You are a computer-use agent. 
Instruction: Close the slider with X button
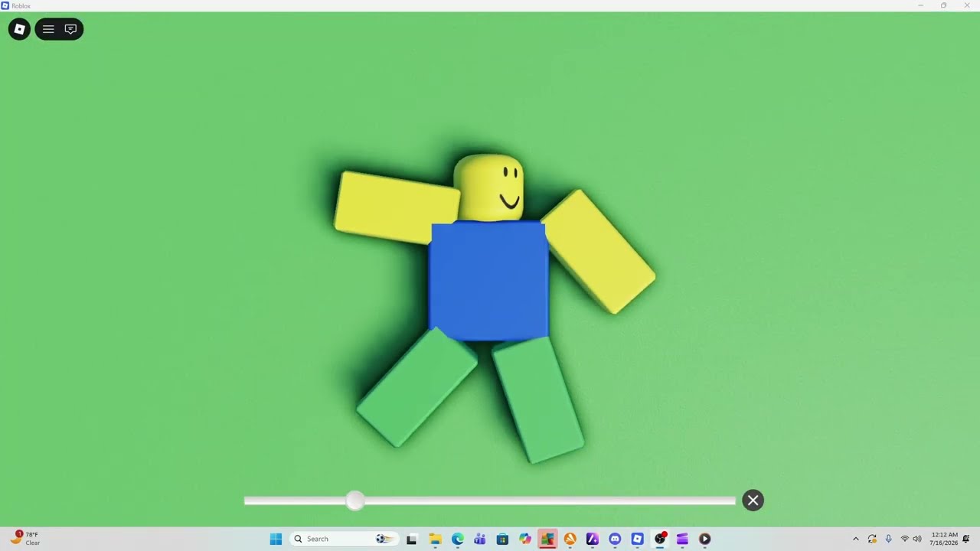click(x=753, y=500)
